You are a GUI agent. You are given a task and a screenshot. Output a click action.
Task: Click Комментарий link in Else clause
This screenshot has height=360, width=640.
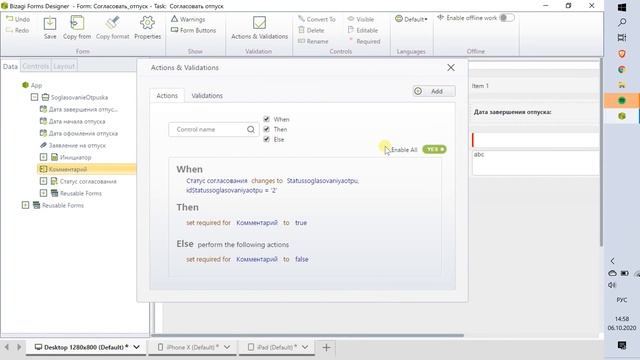257,259
